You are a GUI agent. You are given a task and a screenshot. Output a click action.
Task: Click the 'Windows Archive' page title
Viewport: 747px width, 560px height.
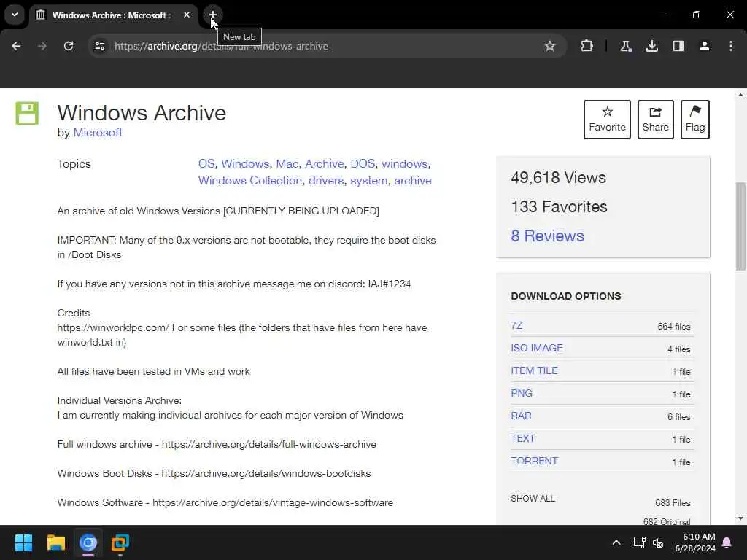[142, 113]
